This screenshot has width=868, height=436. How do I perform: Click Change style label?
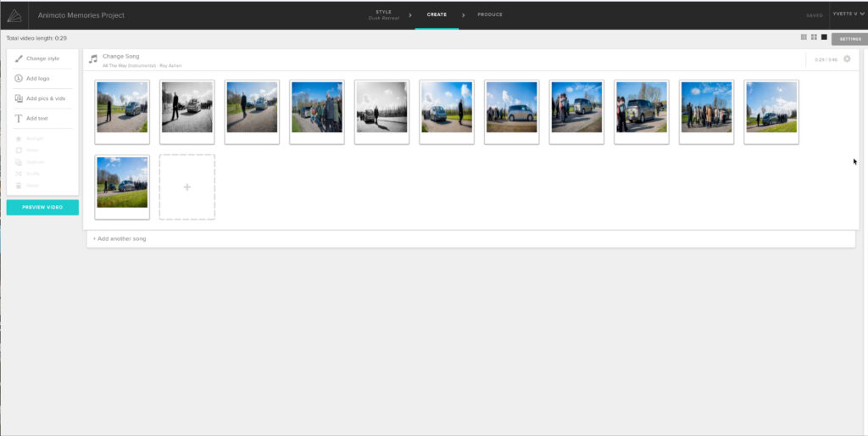(42, 59)
